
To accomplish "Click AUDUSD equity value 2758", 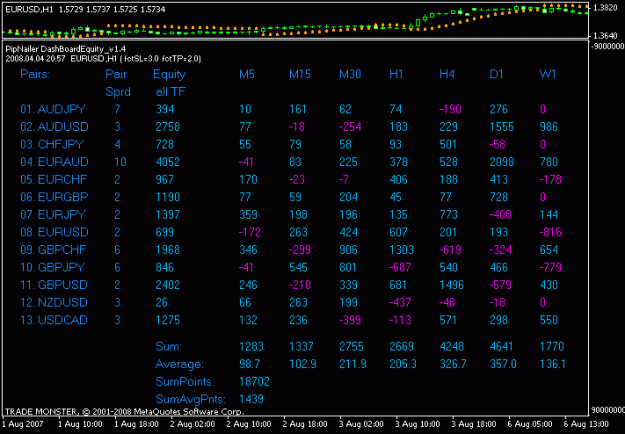I will point(168,127).
